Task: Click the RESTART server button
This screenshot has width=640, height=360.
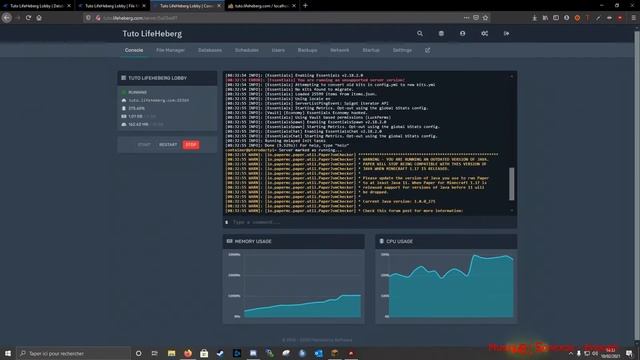Action: (x=168, y=145)
